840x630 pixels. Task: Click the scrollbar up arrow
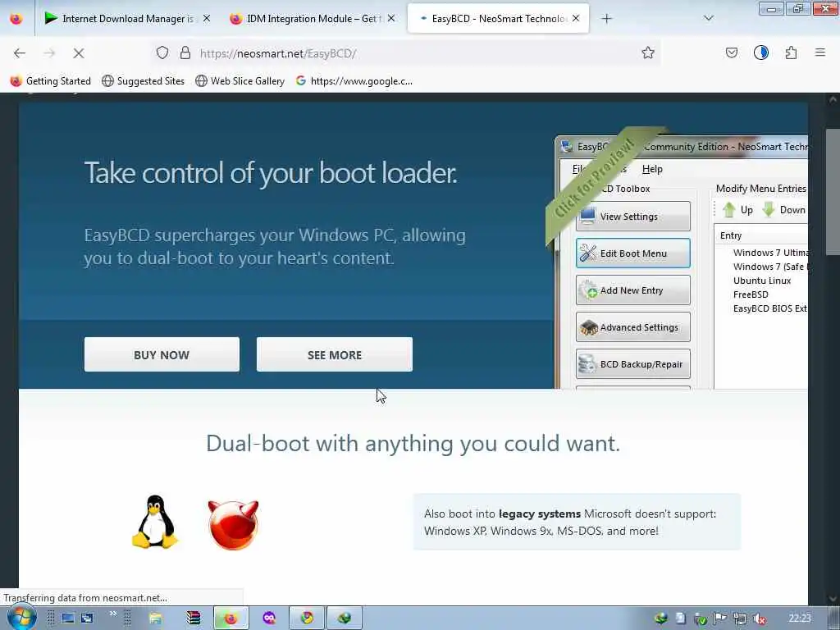[x=833, y=99]
